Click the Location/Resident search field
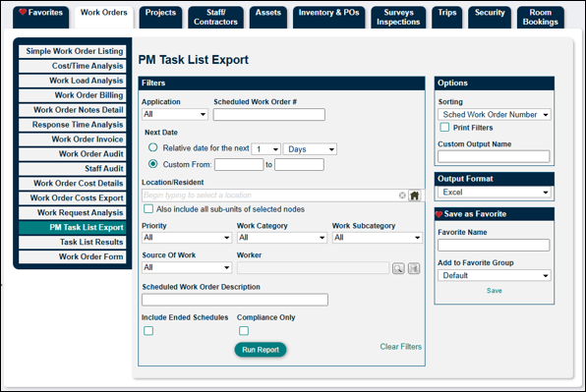This screenshot has height=392, width=586. click(269, 196)
